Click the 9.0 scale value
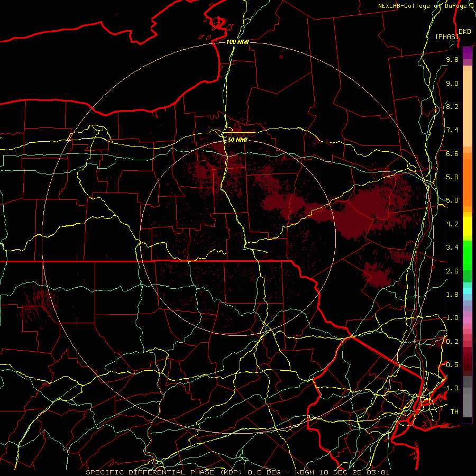Image resolution: width=476 pixels, height=476 pixels. point(452,83)
